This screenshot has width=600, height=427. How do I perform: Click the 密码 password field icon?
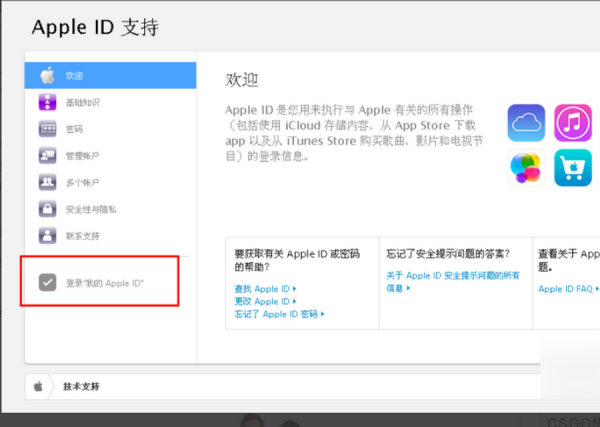(x=47, y=129)
